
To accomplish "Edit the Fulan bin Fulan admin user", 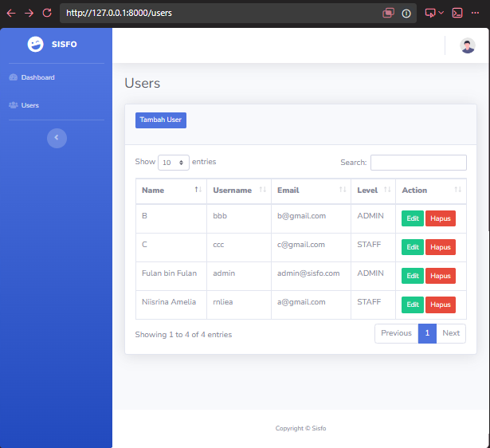I will click(413, 276).
